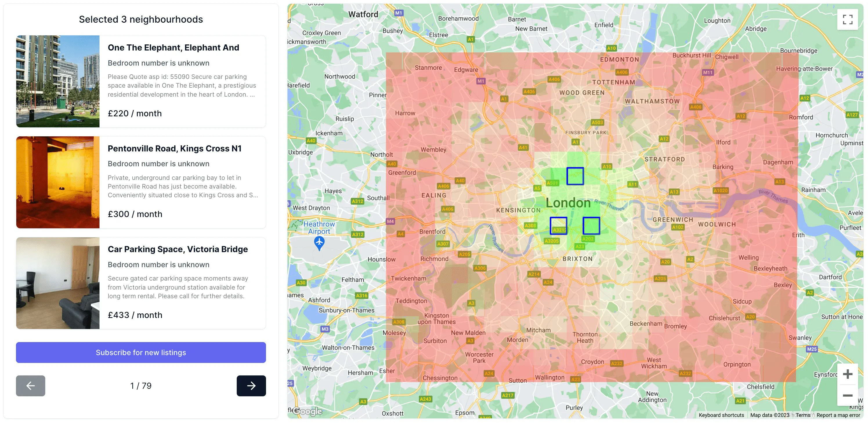The height and width of the screenshot is (423, 868).
Task: Click the Victoria Bridge room photo
Action: pos(58,283)
